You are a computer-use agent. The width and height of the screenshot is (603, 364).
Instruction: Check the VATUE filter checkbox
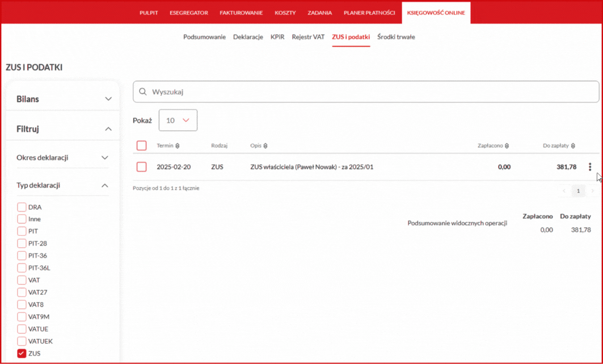[x=22, y=329]
